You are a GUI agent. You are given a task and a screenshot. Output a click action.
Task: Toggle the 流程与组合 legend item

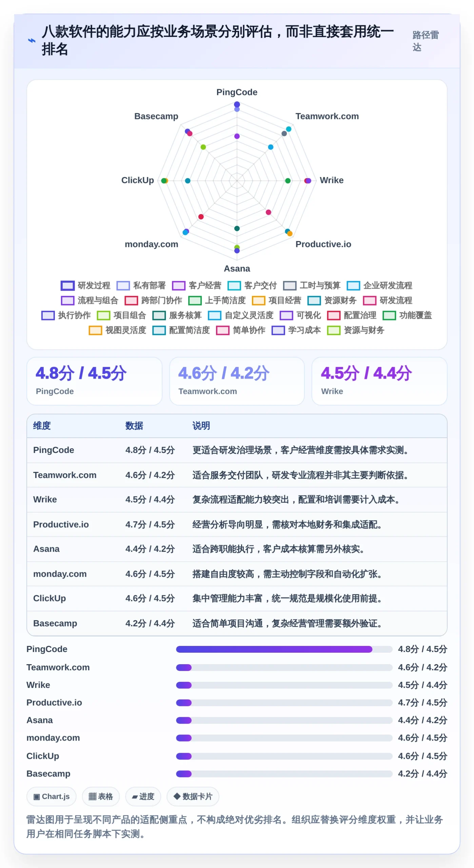(x=90, y=300)
